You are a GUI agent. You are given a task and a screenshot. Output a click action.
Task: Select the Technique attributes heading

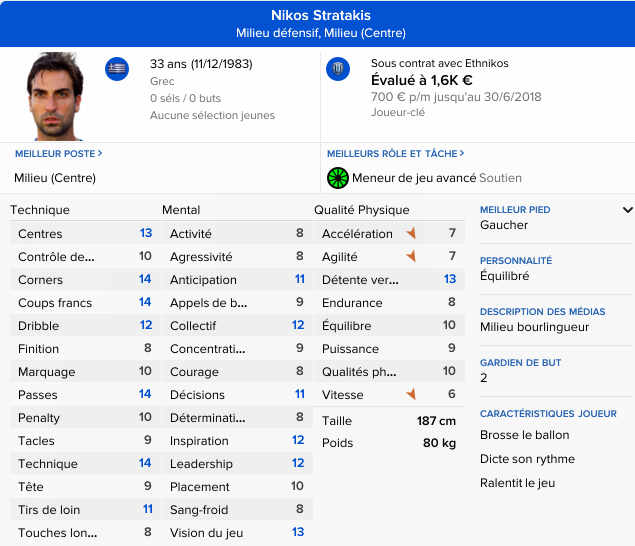click(40, 210)
